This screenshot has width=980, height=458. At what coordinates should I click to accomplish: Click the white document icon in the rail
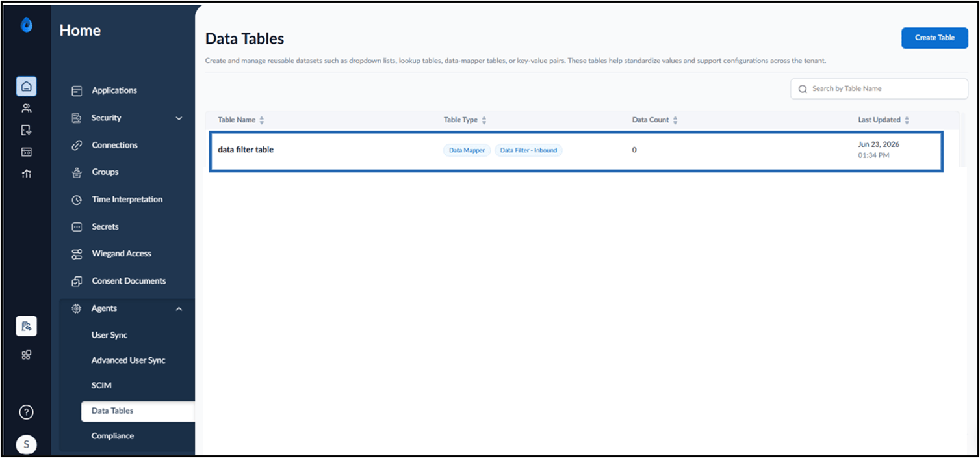[x=27, y=326]
